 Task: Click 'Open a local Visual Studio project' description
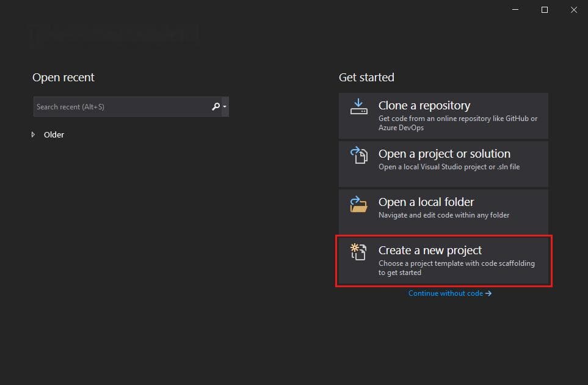point(449,167)
